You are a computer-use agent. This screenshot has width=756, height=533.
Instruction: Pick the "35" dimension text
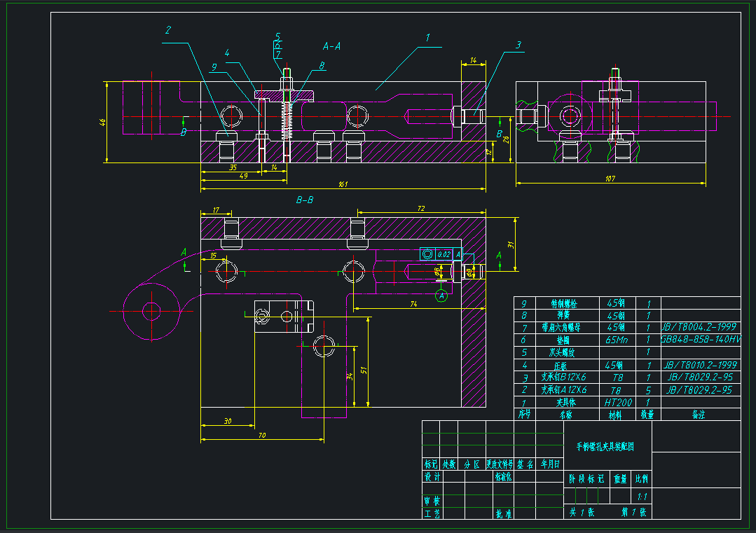click(x=233, y=167)
